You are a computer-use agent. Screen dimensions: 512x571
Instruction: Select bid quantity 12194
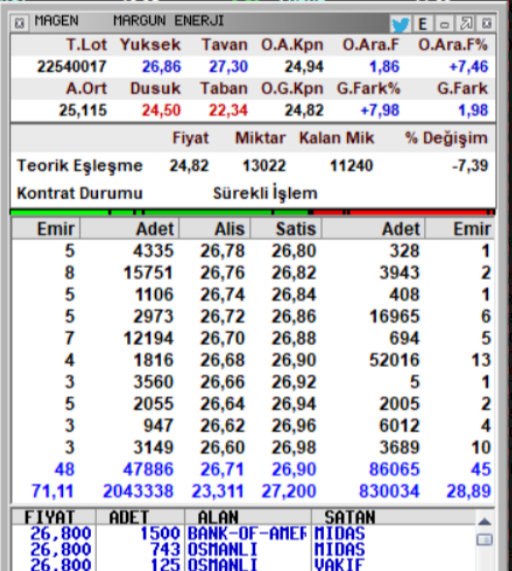(148, 338)
